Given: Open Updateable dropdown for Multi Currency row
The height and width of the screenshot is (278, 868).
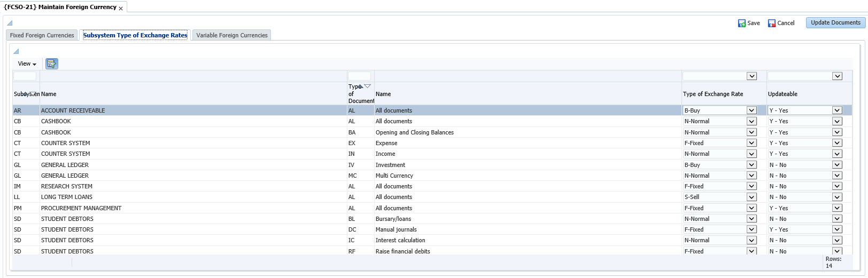Looking at the screenshot, I should 837,176.
